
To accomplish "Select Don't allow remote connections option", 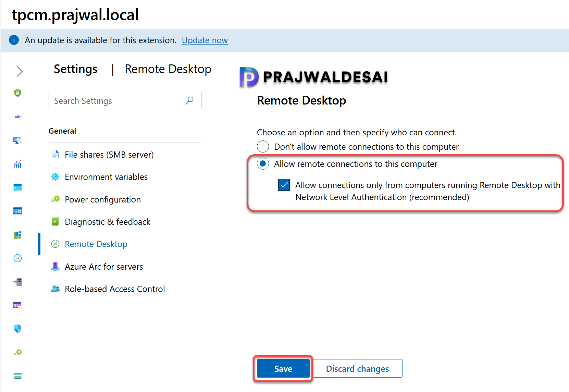I will tap(263, 147).
